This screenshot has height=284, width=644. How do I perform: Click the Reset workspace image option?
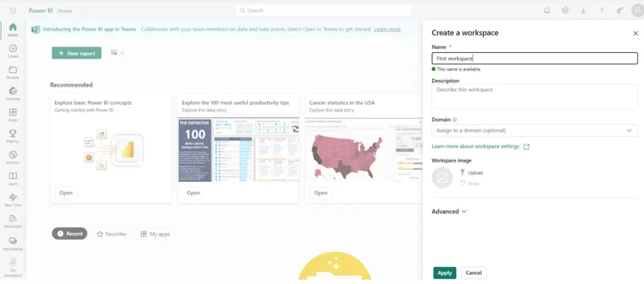click(x=469, y=183)
